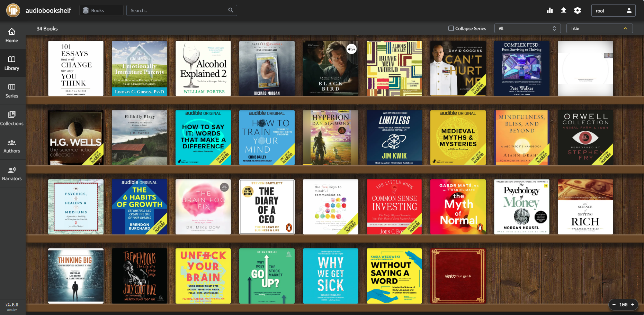Open Tremendous Joey Coco Diaz cover
Viewport: 644px width, 315px height.
(140, 276)
